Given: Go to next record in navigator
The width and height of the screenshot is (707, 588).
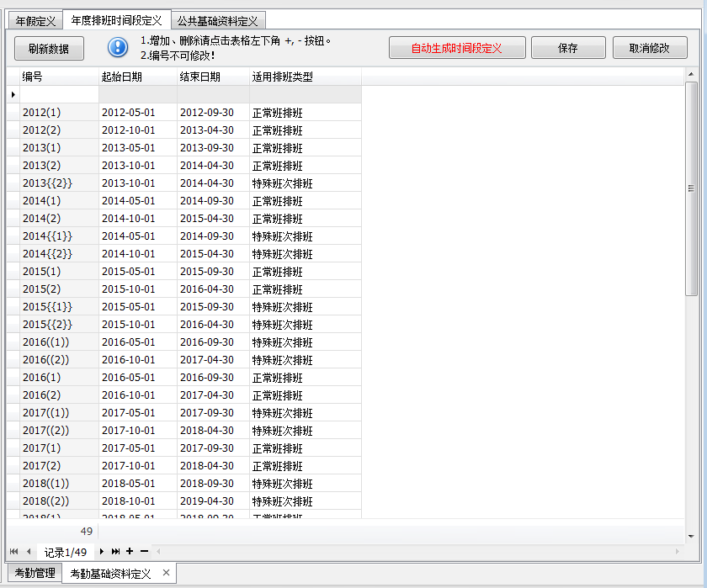Looking at the screenshot, I should click(x=102, y=551).
